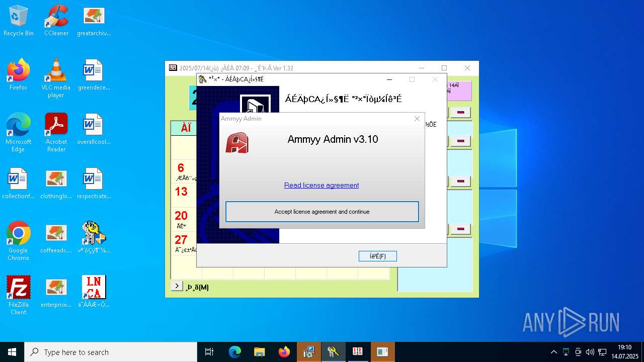Show hidden system tray icons
The height and width of the screenshot is (362, 644).
tap(554, 352)
